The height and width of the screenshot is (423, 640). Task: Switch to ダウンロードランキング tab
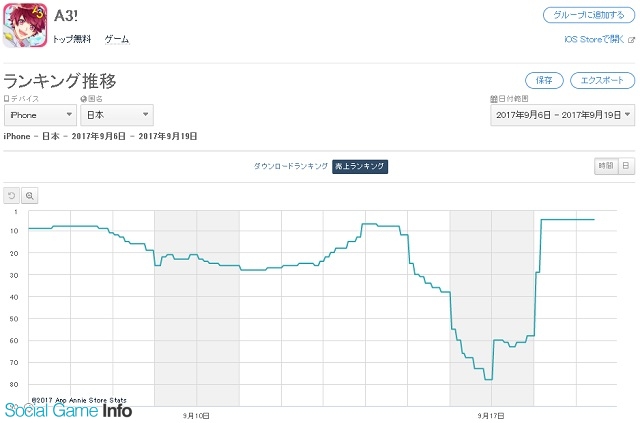291,166
